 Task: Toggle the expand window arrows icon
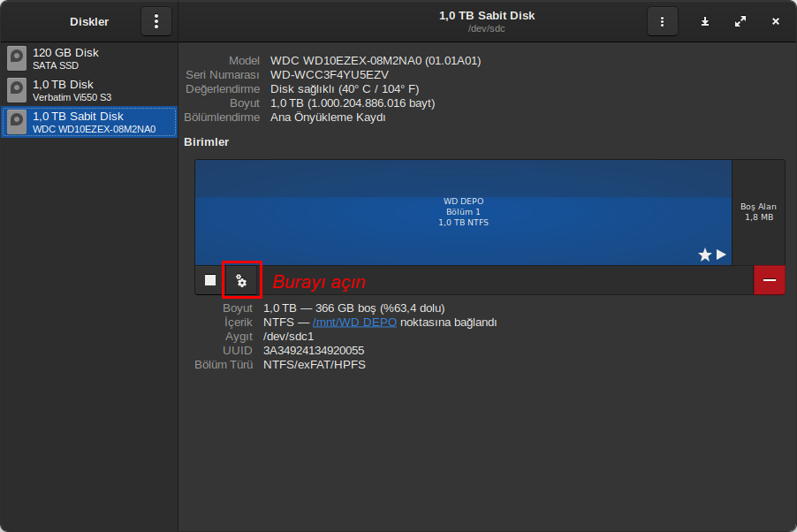point(740,21)
